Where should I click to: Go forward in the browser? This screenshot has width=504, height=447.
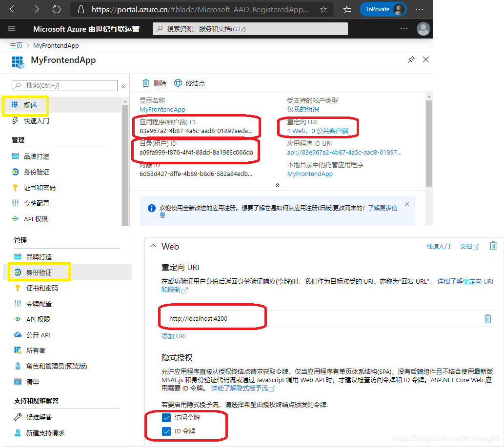point(35,9)
